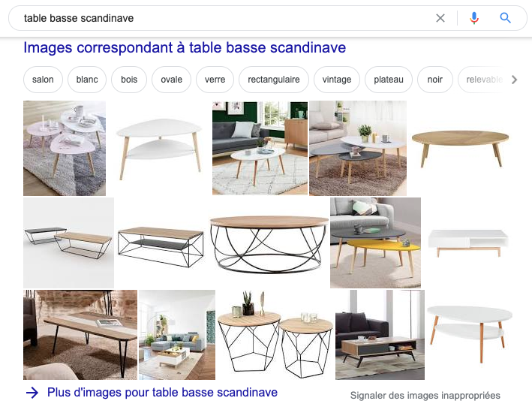Screen dimensions: 532x416
Task: Select the "blanc" filter chip
Action: coord(87,80)
